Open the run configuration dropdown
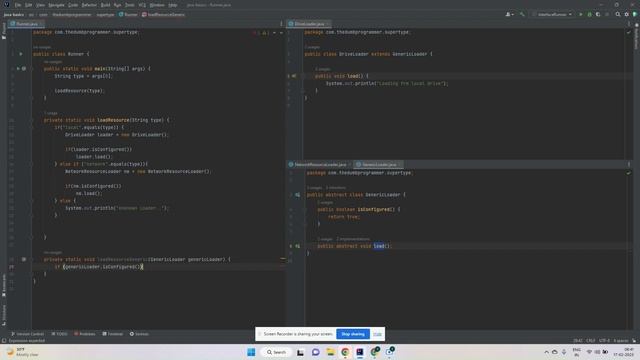 click(x=552, y=14)
